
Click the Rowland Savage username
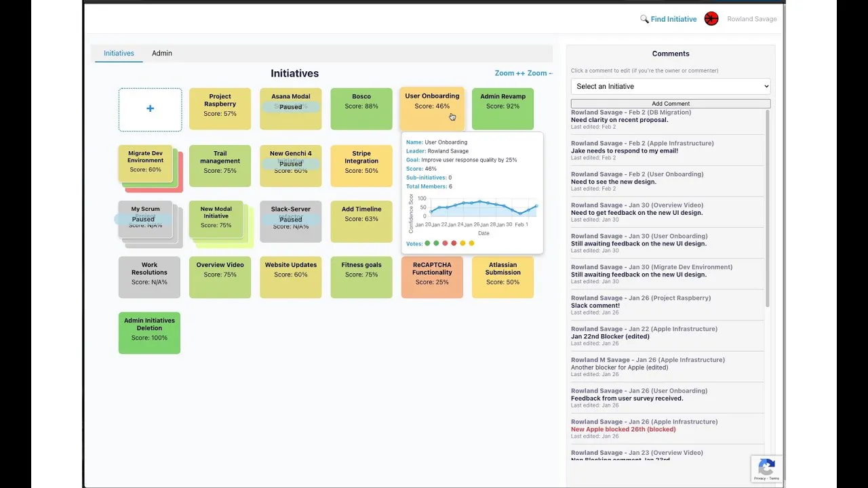(752, 19)
